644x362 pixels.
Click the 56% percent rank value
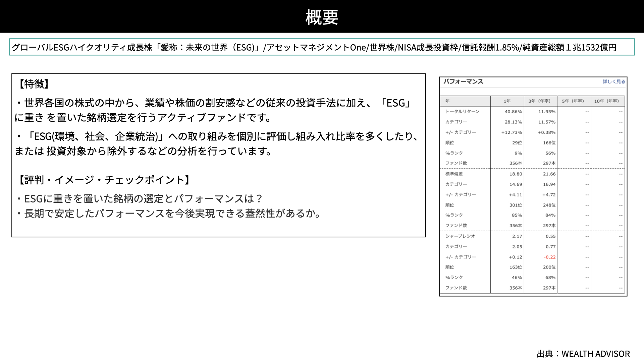(x=550, y=153)
